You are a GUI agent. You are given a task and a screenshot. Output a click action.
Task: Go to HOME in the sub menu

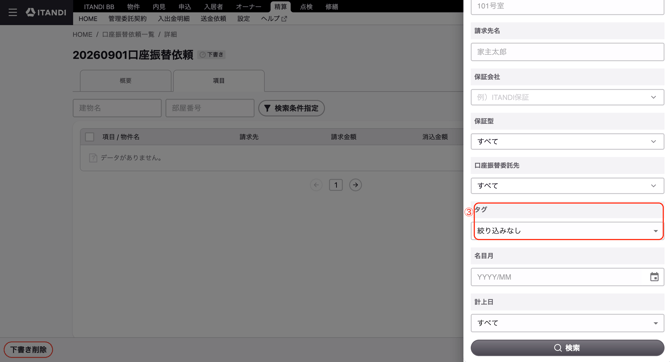click(x=88, y=19)
